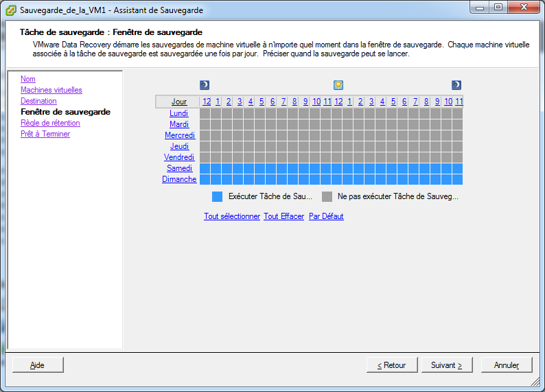
Task: Click the VMware app icon in title bar
Action: [x=11, y=10]
